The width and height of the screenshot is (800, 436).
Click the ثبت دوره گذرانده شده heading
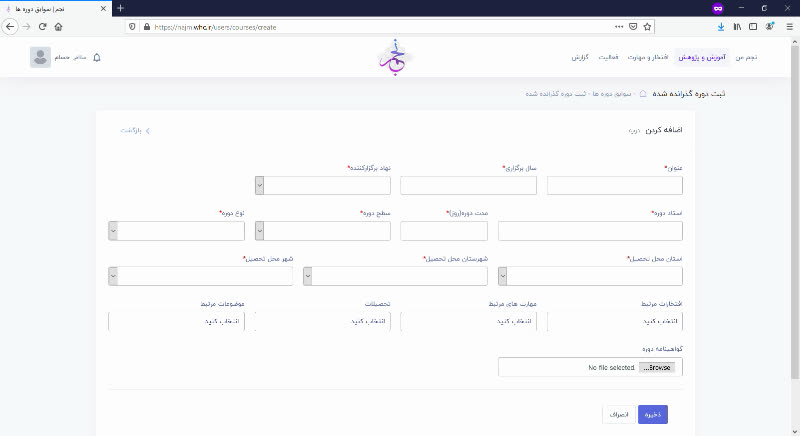(x=689, y=94)
